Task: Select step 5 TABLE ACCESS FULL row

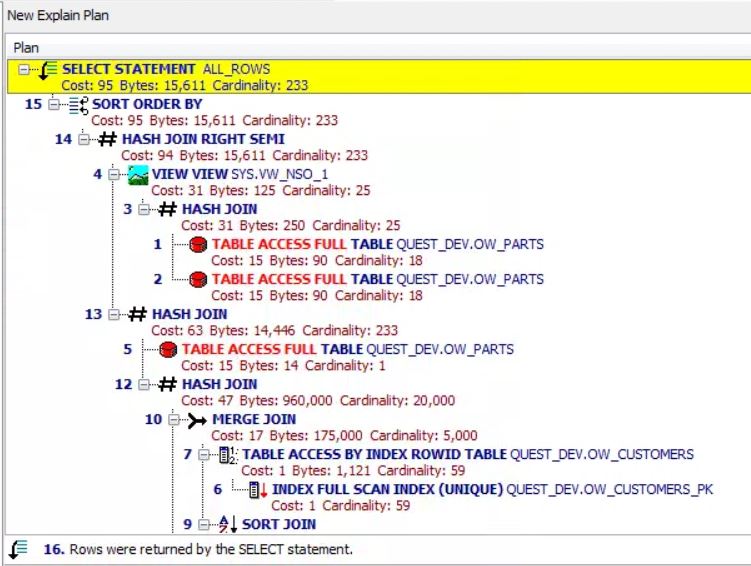Action: pyautogui.click(x=347, y=349)
